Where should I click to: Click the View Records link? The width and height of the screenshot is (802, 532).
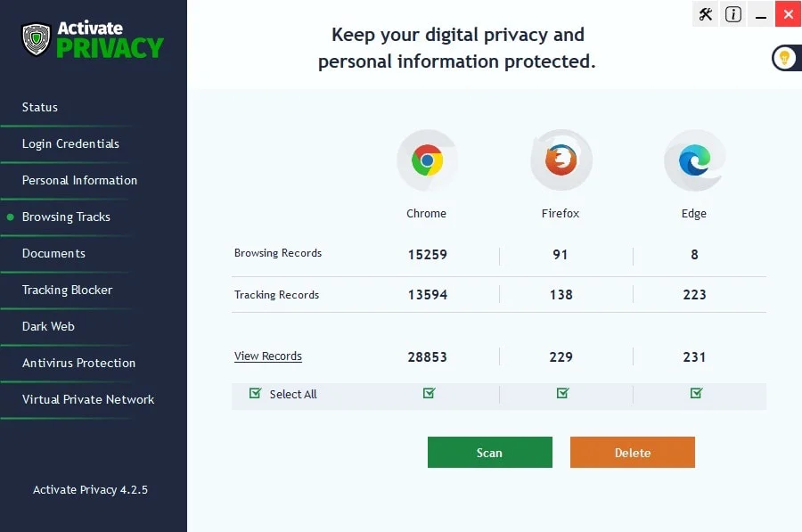click(267, 356)
